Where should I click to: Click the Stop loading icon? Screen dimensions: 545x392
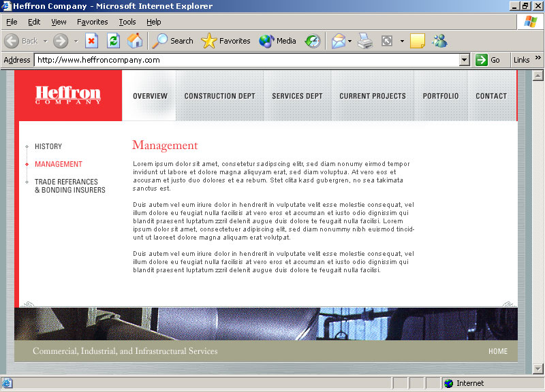92,41
